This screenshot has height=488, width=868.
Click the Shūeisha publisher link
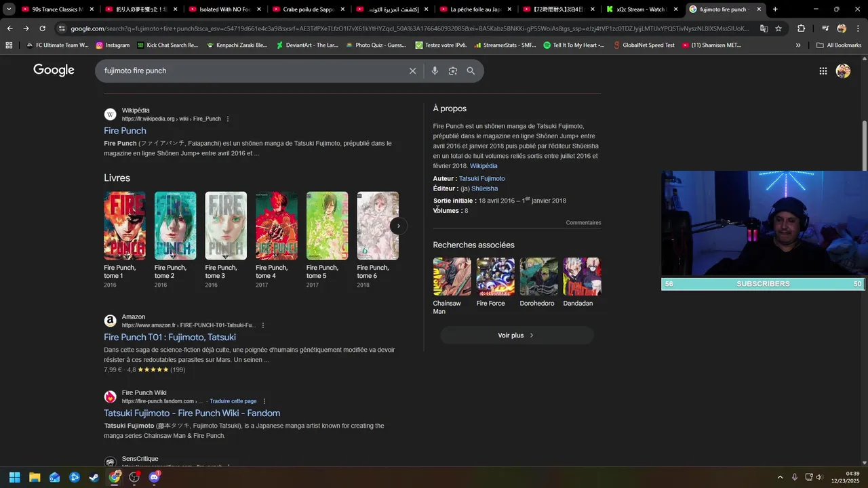pyautogui.click(x=484, y=188)
